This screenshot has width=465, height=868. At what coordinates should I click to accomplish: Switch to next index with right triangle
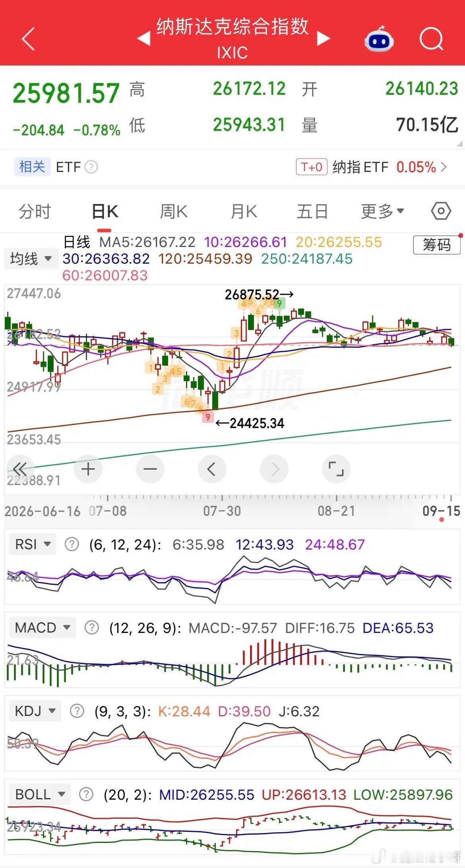click(x=324, y=39)
